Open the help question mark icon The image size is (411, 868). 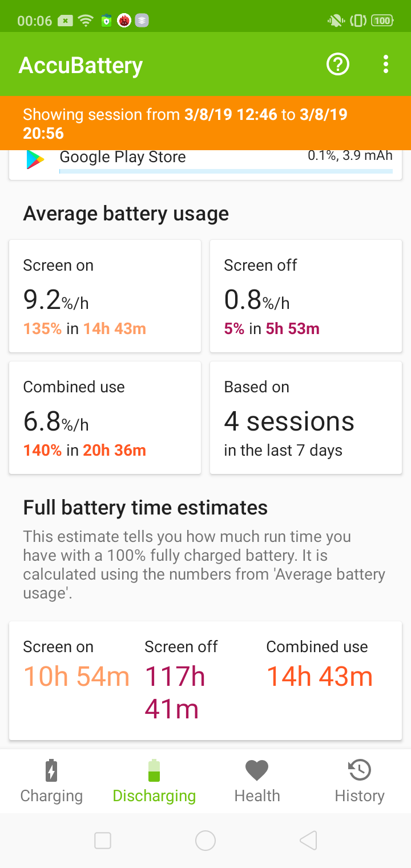coord(337,65)
